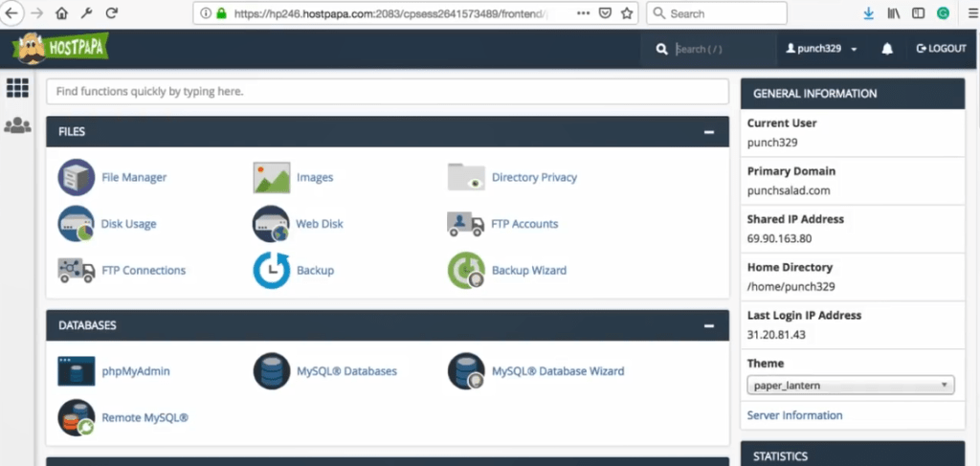Open the paper_lantern theme dropdown

pos(851,386)
